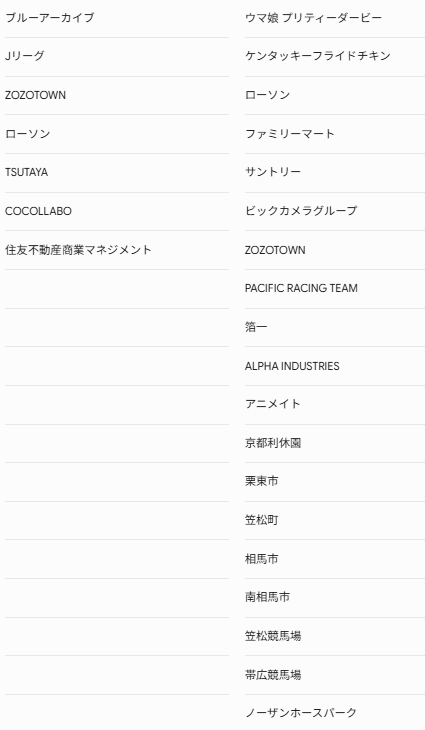Click the 京都利休園 entry

(273, 443)
